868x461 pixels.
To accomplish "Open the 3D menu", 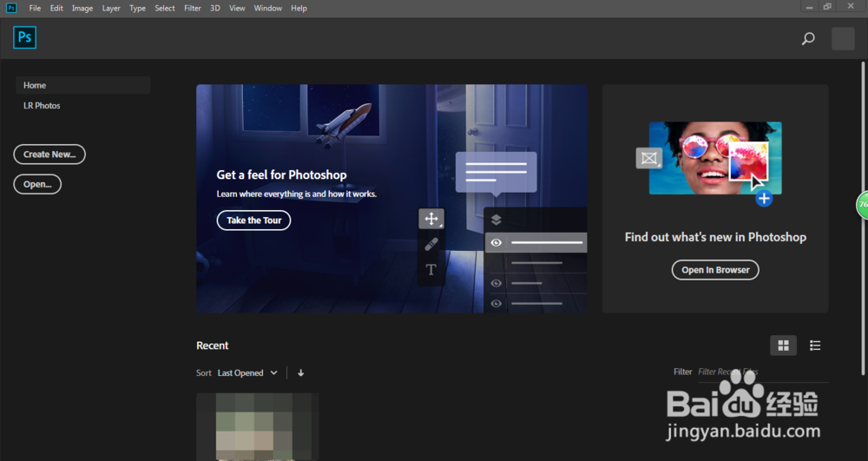I will pyautogui.click(x=215, y=9).
